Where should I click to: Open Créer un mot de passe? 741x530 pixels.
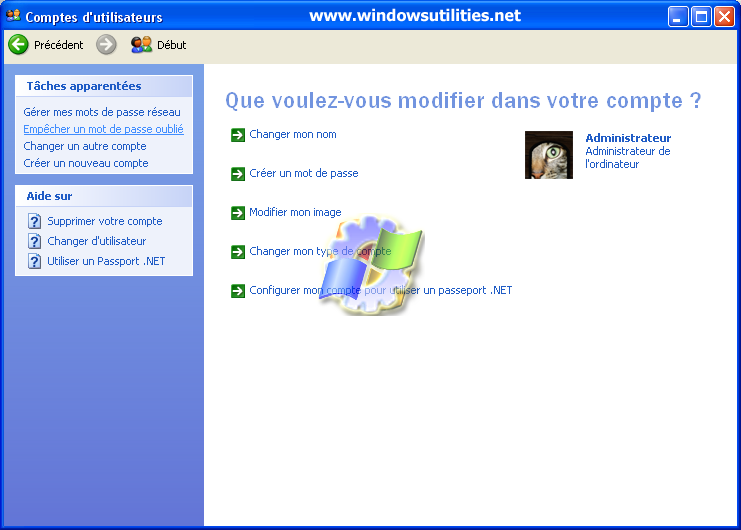[x=303, y=173]
